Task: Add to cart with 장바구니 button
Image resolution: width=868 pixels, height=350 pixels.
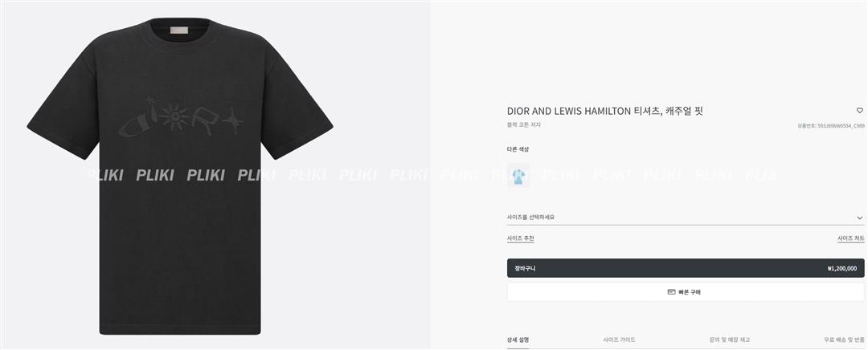Action: (686, 268)
